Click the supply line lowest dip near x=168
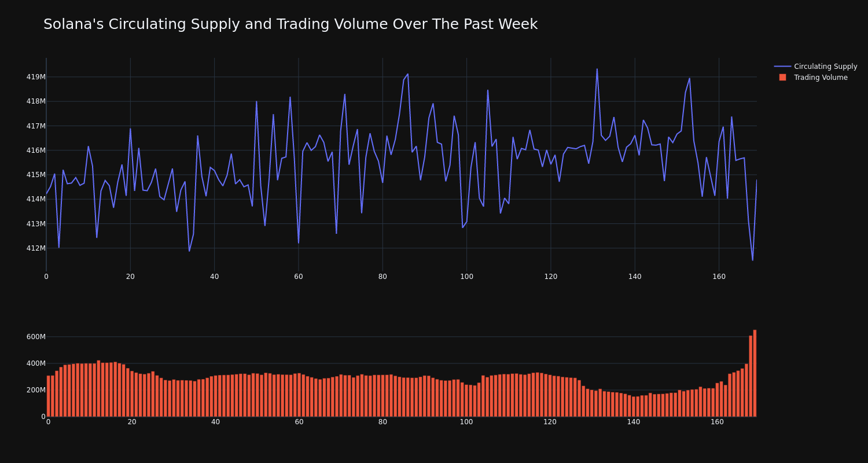868x463 pixels. [752, 260]
